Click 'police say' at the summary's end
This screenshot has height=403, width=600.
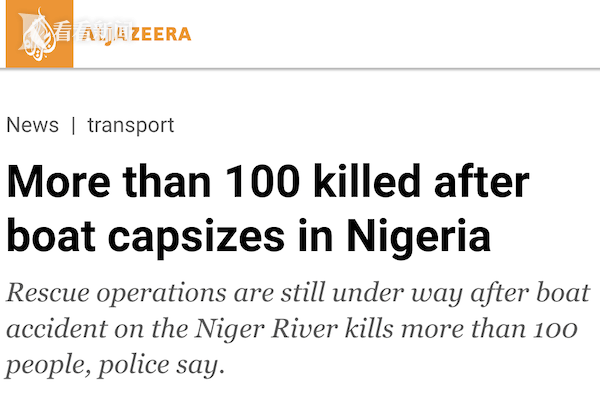click(161, 365)
